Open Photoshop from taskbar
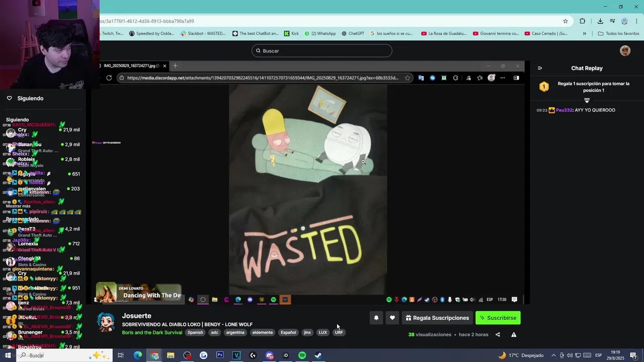644x362 pixels. point(220,355)
